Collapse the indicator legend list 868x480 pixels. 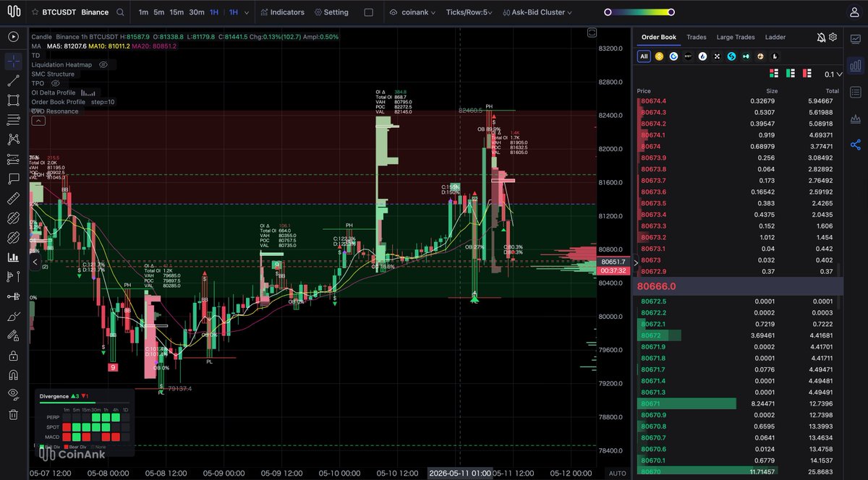click(37, 121)
